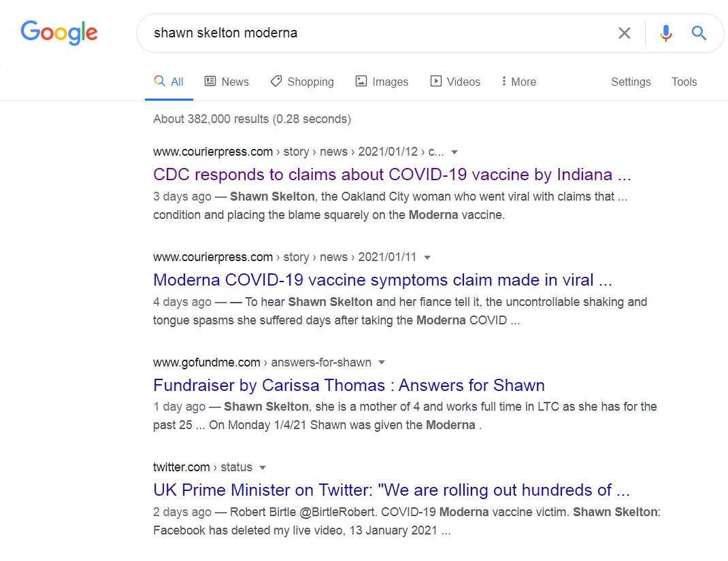The image size is (728, 561).
Task: Start voice search with microphone icon
Action: pyautogui.click(x=666, y=33)
